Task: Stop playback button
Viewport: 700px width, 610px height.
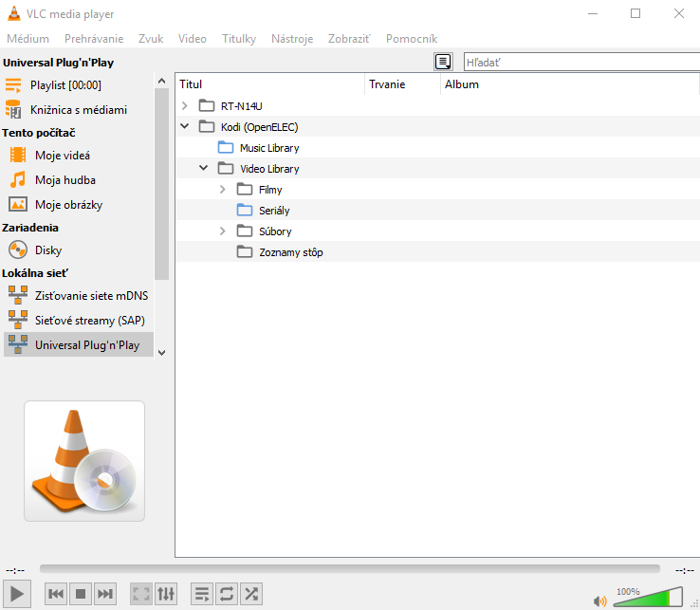Action: coord(81,594)
